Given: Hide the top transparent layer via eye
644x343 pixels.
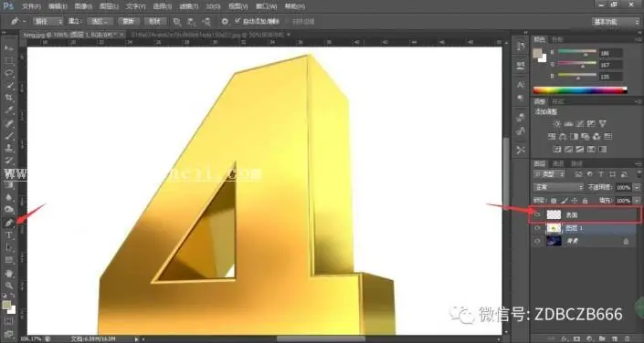Looking at the screenshot, I should pos(538,214).
